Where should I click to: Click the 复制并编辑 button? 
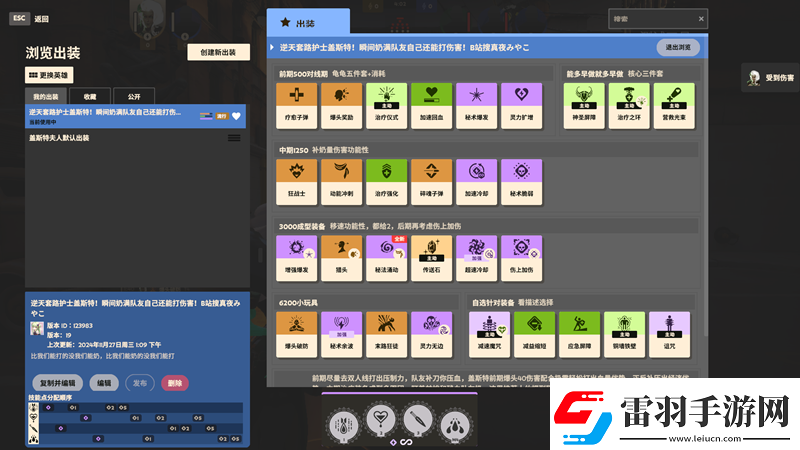click(x=58, y=383)
